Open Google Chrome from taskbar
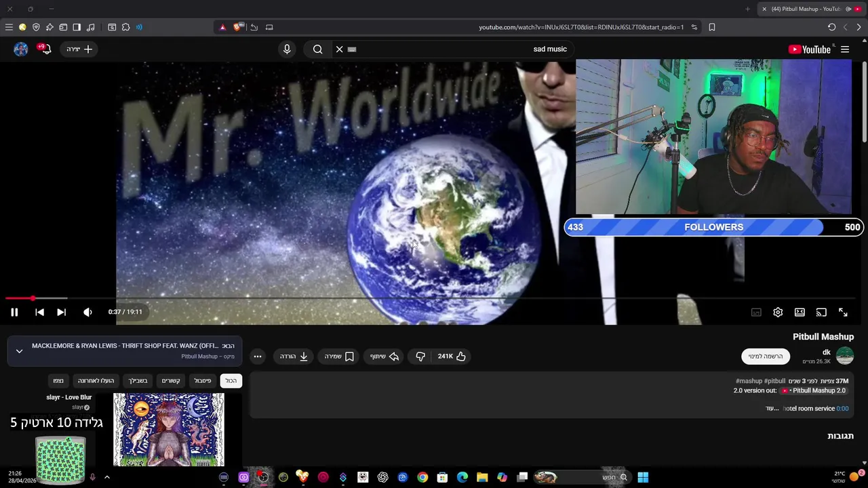Screen dimensions: 868x488 422,477
